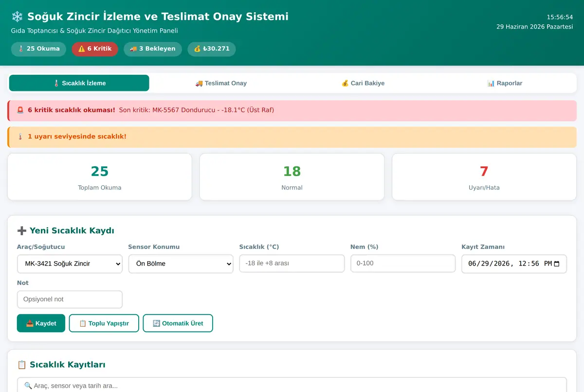Click the Uyarı/Hata stat card
The image size is (584, 392).
tap(484, 177)
